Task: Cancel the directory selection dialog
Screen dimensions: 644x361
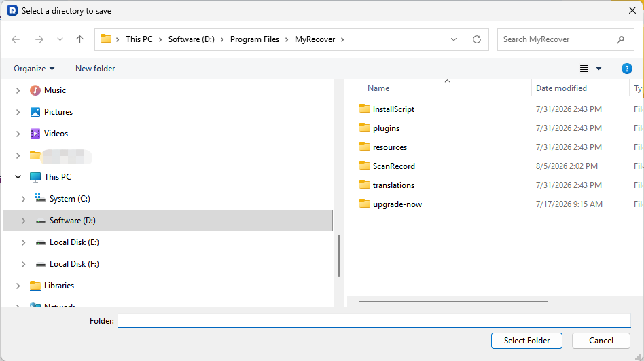Action: tap(601, 341)
